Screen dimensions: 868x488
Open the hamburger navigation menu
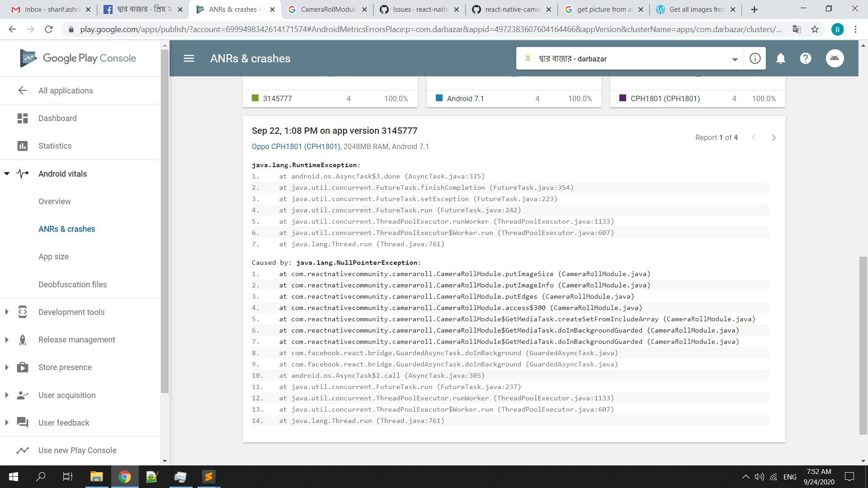tap(189, 59)
